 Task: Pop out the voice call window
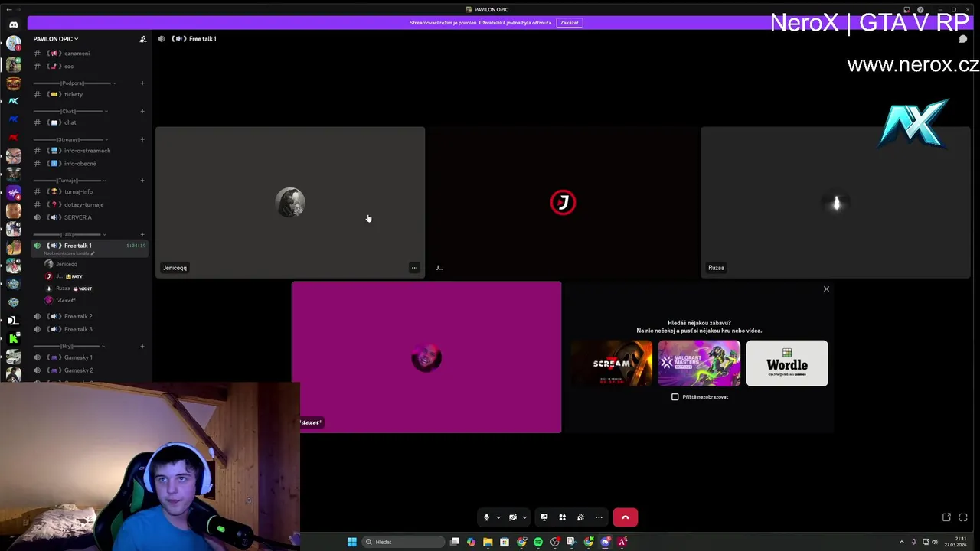coord(946,517)
